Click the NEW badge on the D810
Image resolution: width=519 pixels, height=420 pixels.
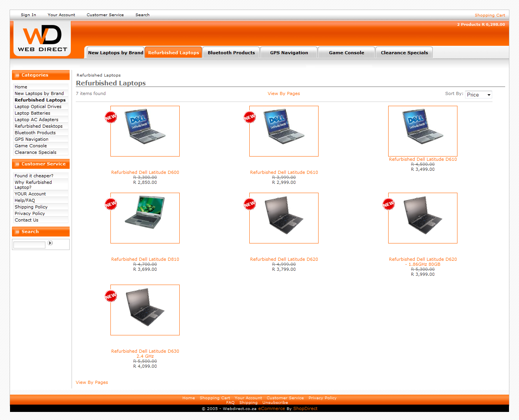point(111,204)
